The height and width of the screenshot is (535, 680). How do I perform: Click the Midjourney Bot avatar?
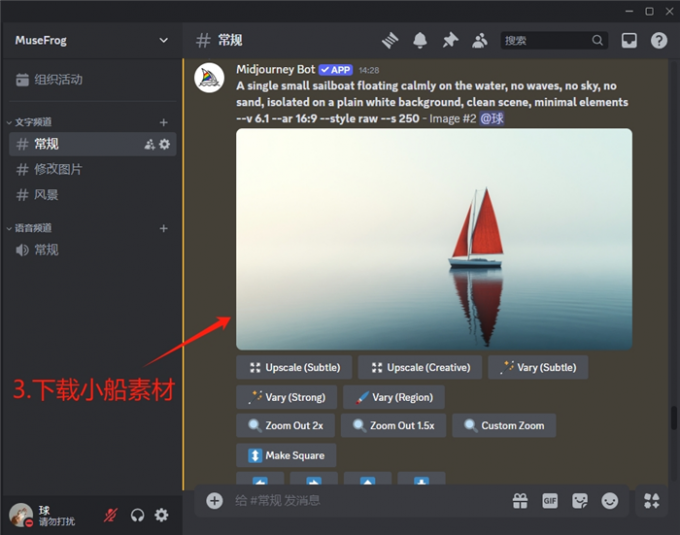click(x=209, y=78)
